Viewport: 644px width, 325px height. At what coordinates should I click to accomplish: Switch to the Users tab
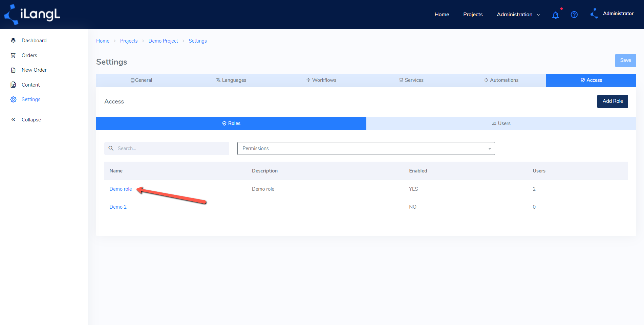coord(501,123)
